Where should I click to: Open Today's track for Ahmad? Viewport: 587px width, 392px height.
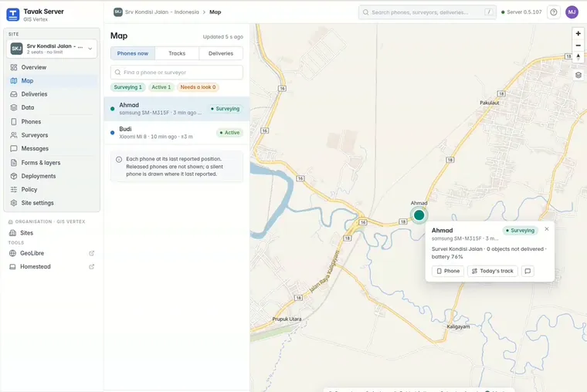[x=492, y=271]
